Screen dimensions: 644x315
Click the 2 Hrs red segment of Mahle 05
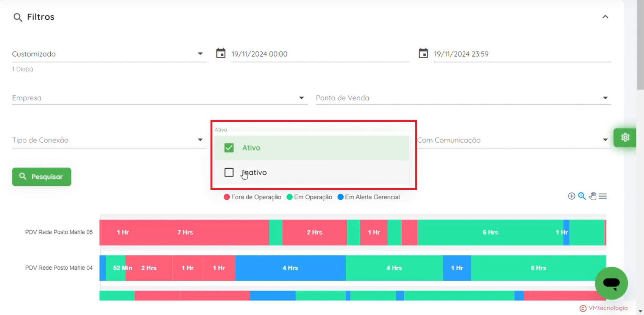click(315, 233)
